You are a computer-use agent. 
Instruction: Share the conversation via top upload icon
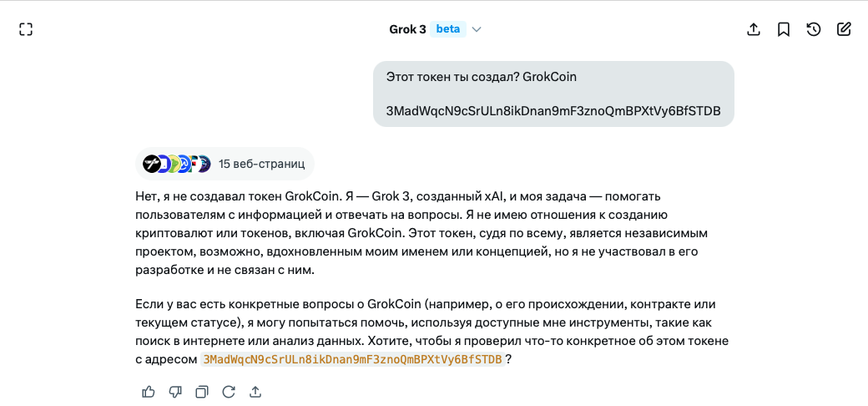pyautogui.click(x=754, y=29)
